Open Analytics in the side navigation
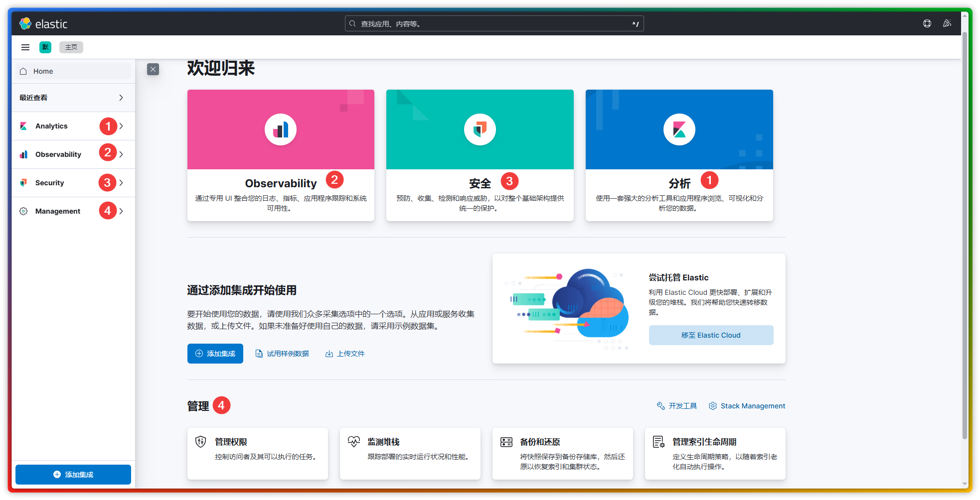The image size is (980, 500). pyautogui.click(x=51, y=126)
